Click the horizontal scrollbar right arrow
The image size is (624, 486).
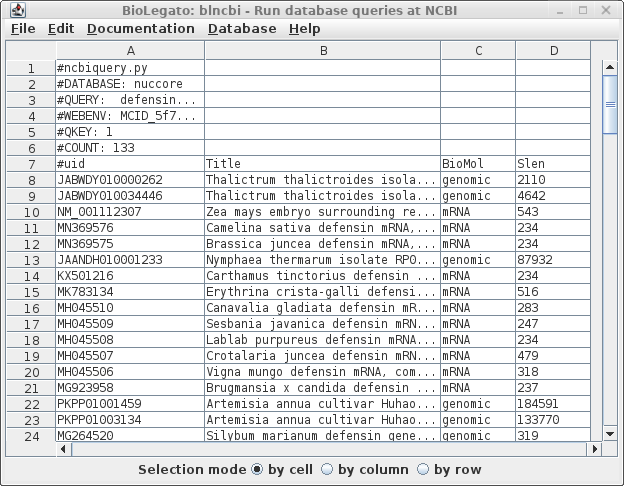point(593,448)
